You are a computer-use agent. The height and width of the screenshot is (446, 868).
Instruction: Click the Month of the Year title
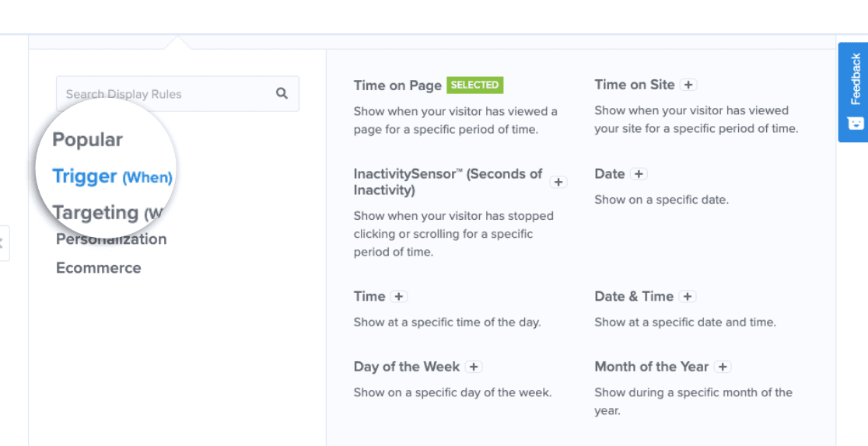point(652,367)
